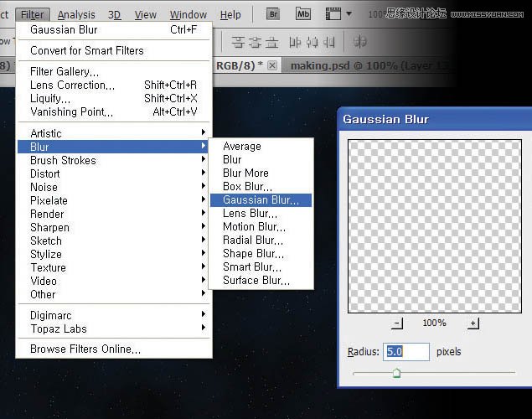Expand the Video submenu

113,281
